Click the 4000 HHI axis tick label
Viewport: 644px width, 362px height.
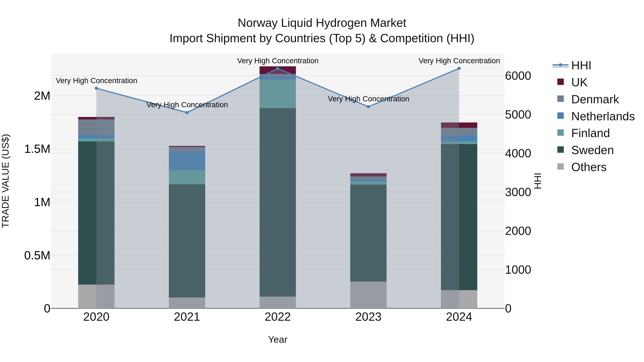click(518, 153)
